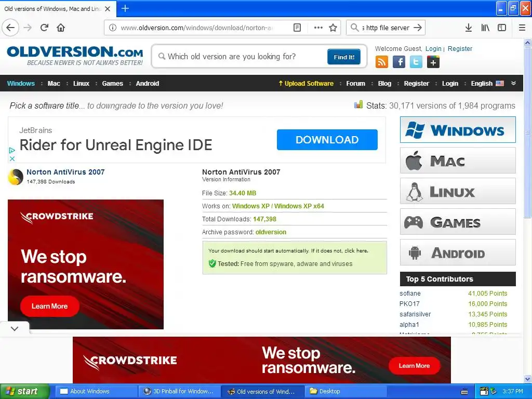Viewport: 532px width, 399px height.
Task: Click the search go arrow
Action: click(418, 28)
